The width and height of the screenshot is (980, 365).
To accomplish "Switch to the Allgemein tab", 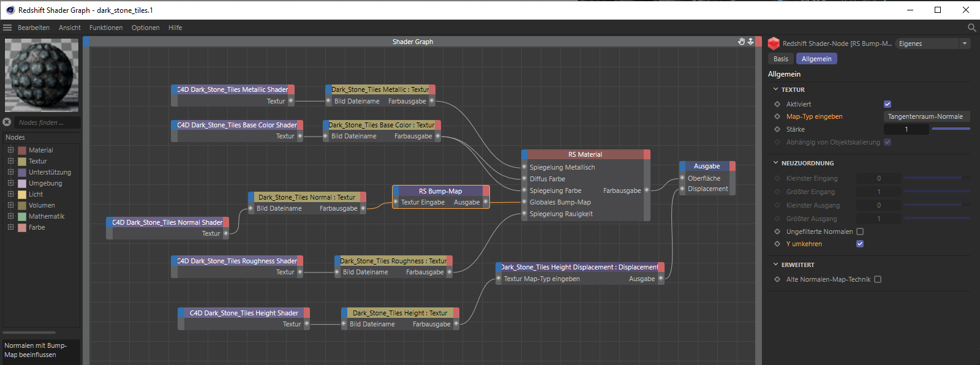I will (816, 59).
